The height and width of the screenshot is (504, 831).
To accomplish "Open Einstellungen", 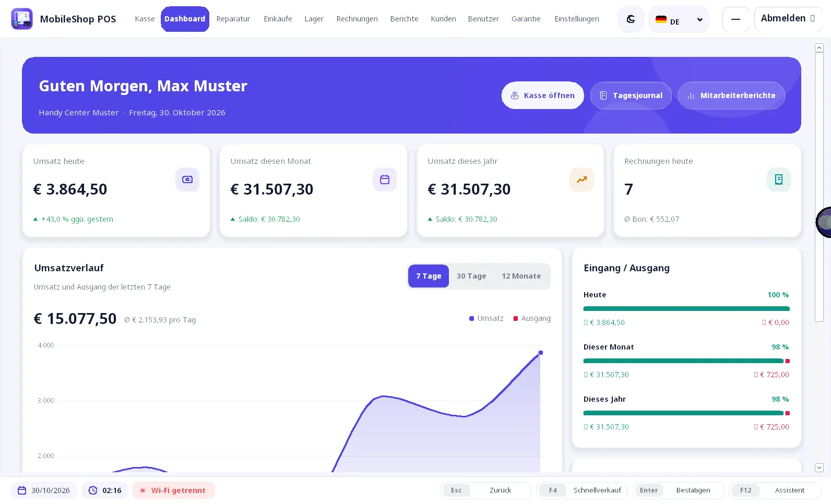I will click(x=577, y=19).
